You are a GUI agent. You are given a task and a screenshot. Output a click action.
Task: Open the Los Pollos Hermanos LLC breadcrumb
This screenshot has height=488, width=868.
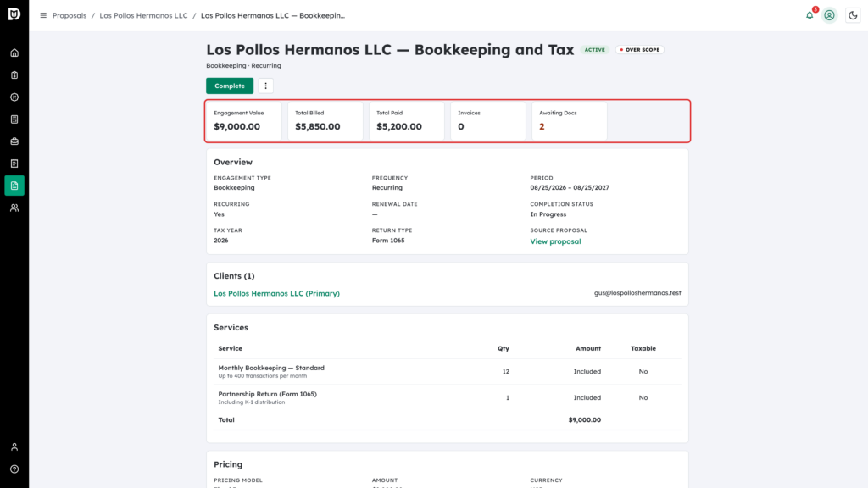click(143, 15)
